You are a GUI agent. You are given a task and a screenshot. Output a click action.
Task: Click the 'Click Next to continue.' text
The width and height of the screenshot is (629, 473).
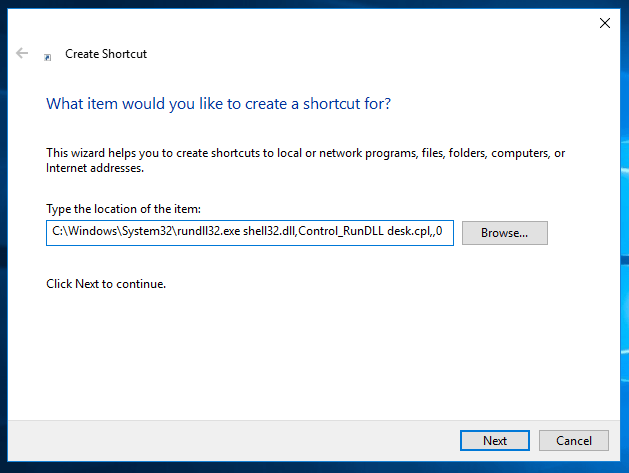click(106, 284)
